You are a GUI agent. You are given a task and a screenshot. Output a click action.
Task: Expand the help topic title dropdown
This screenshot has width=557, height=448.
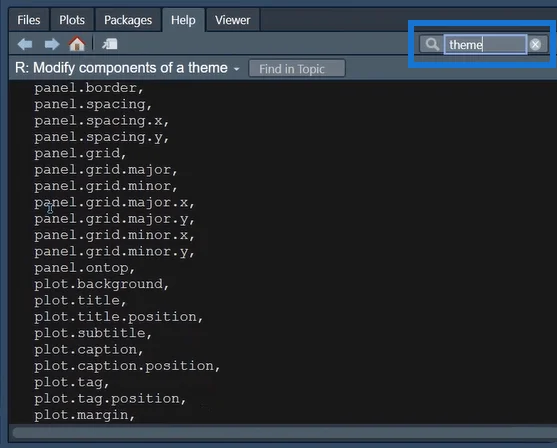coord(237,69)
